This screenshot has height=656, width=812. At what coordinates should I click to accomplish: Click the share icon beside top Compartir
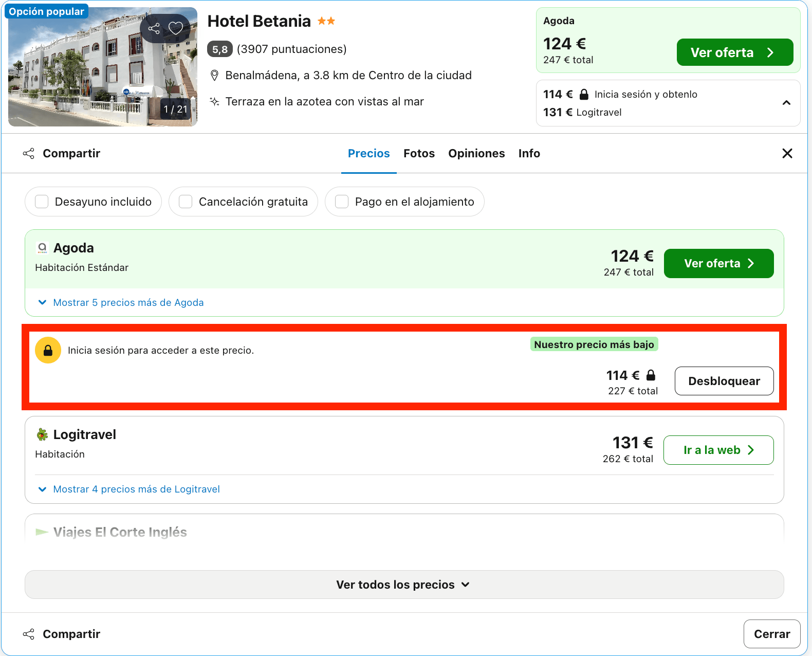[29, 153]
